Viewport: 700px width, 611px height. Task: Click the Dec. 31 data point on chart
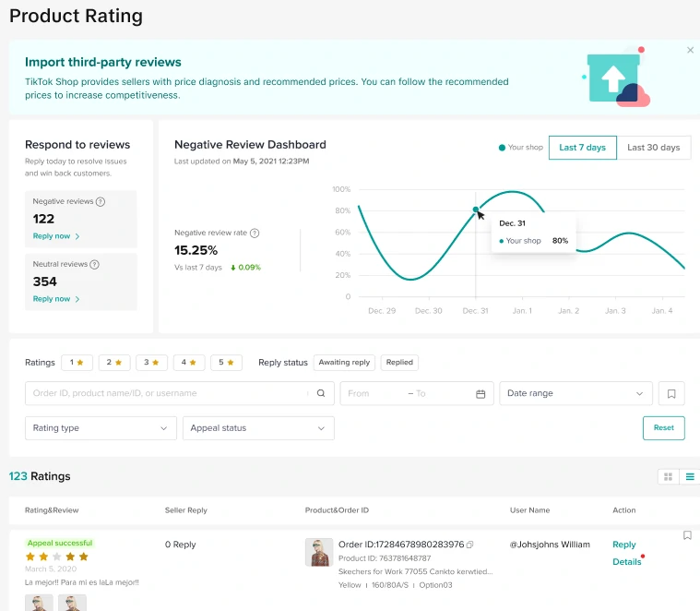point(476,210)
